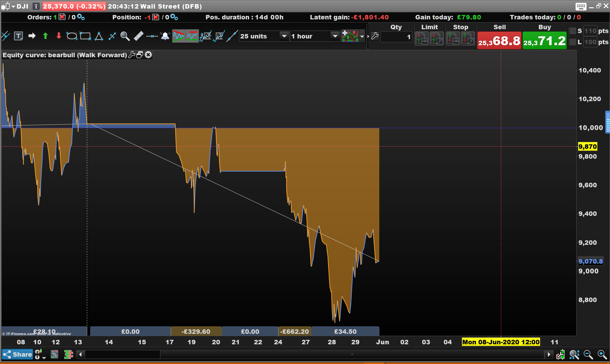Expand the add indicator dropdown arrow
610x364 pixels.
[x=362, y=36]
